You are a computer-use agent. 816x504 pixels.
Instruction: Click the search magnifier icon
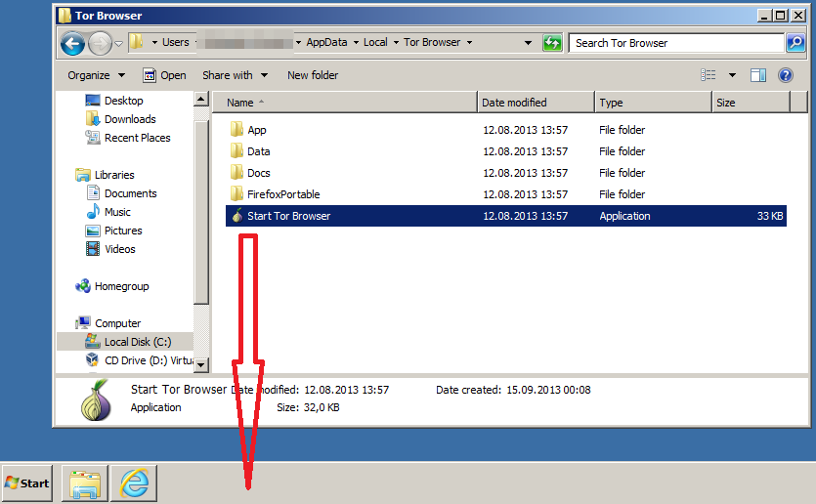click(797, 43)
